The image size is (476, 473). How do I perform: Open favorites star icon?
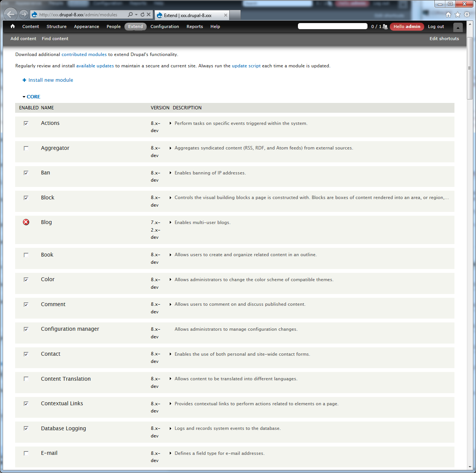pos(458,14)
